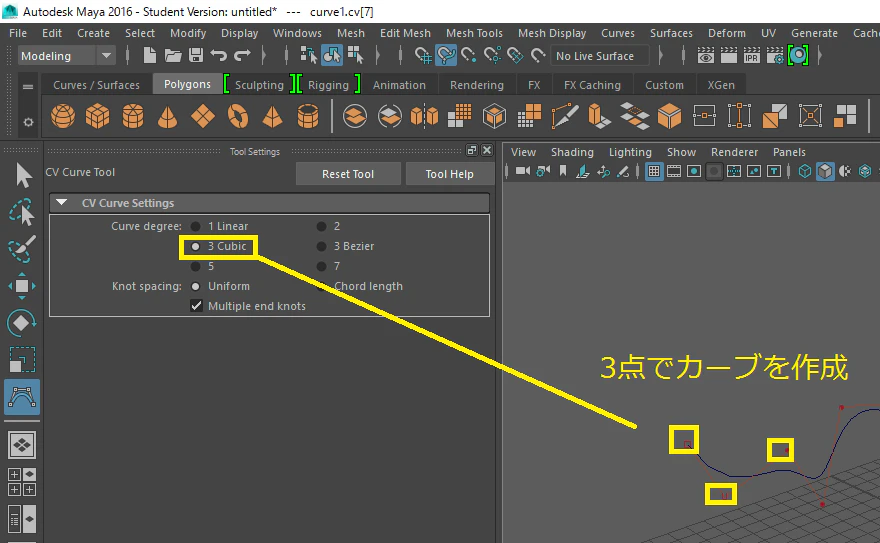Open the Edit Mesh menu
The height and width of the screenshot is (543, 880).
[x=405, y=33]
